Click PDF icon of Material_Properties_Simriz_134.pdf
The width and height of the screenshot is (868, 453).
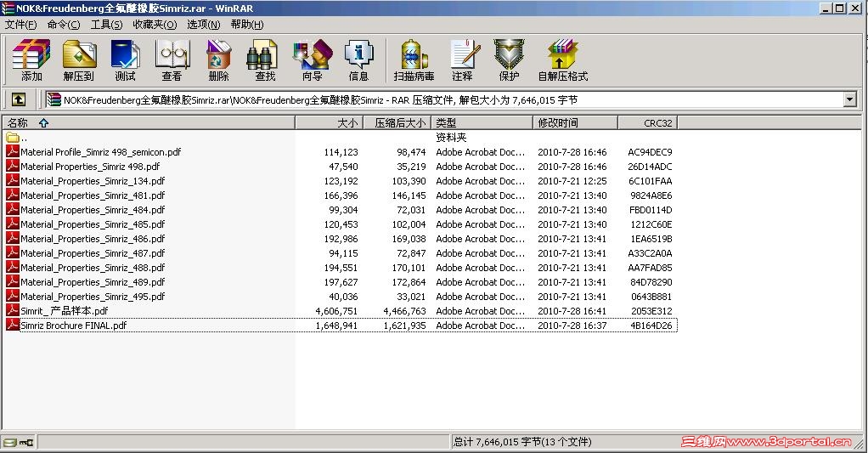(12, 180)
